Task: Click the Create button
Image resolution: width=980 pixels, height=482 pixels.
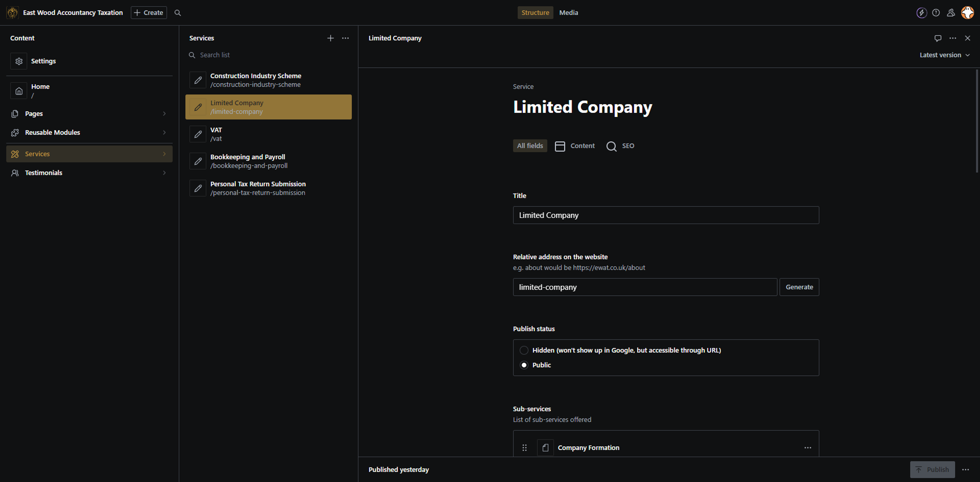Action: pyautogui.click(x=149, y=12)
